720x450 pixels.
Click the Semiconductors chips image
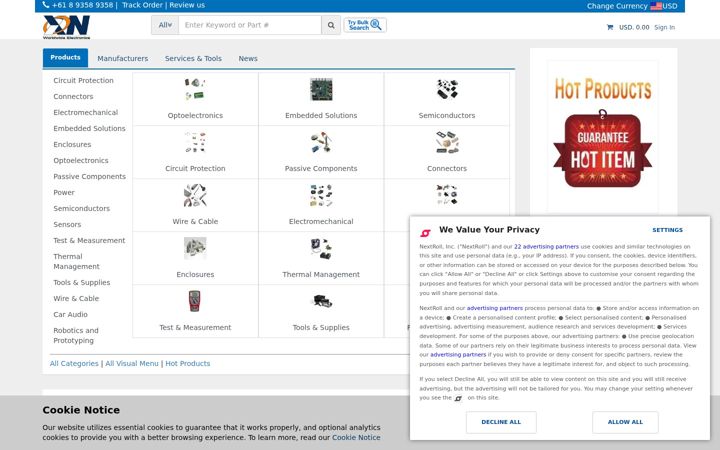447,89
